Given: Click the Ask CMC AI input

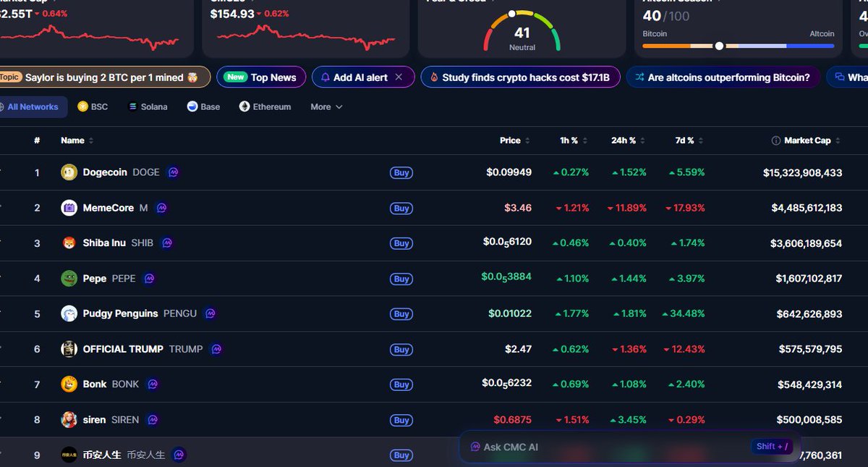Looking at the screenshot, I should pyautogui.click(x=631, y=447).
